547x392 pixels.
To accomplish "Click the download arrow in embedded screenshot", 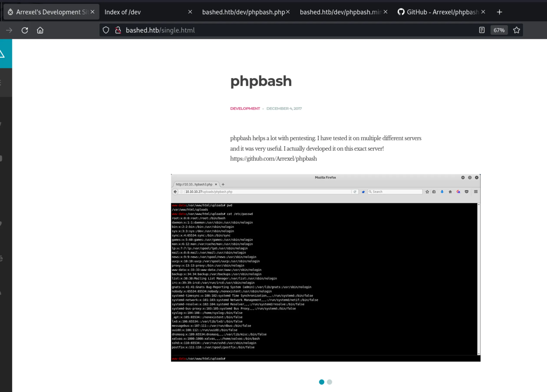I will coord(442,192).
